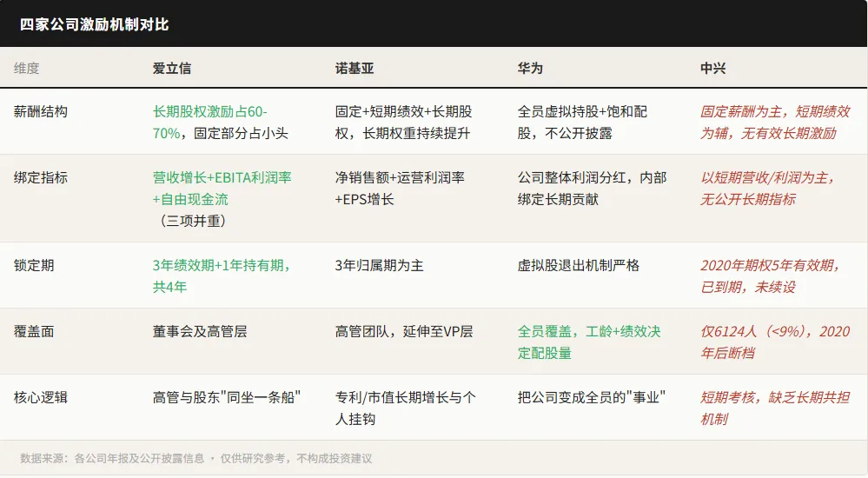
Task: Select the 爱立信 column header
Action: [172, 68]
